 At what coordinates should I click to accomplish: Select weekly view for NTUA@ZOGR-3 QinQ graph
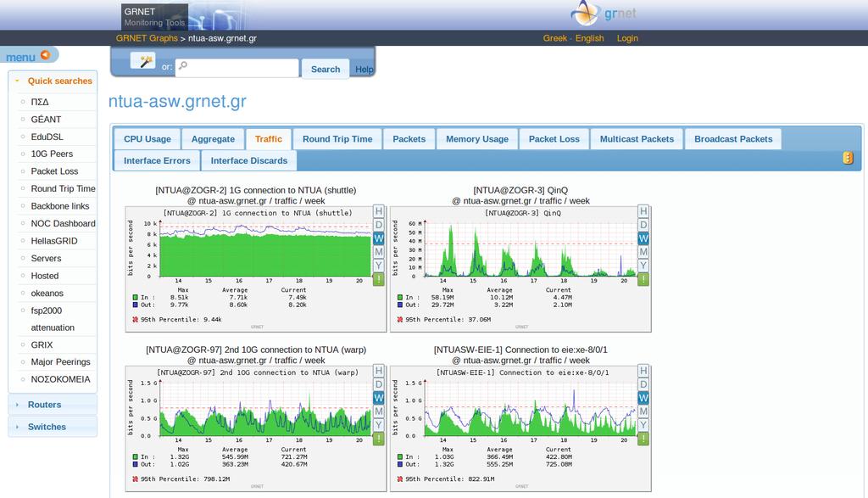click(643, 238)
